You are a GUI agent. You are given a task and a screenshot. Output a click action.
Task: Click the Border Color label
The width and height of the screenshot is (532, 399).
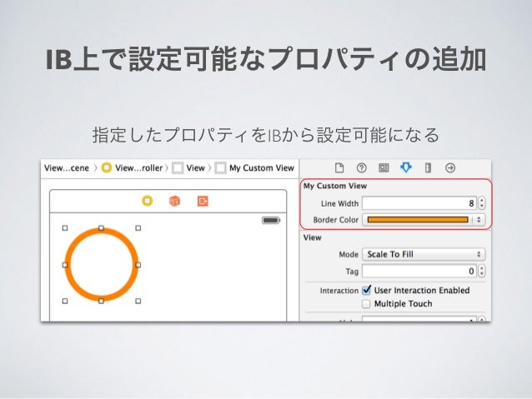click(335, 220)
